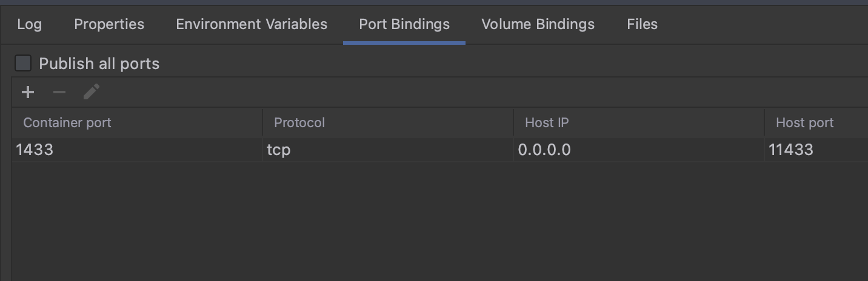Viewport: 868px width, 281px height.
Task: Click the Host port column header
Action: [804, 123]
